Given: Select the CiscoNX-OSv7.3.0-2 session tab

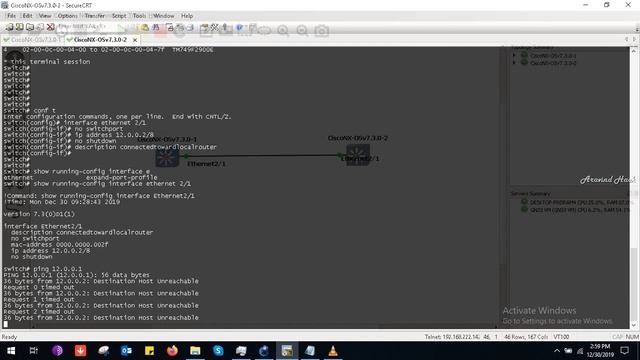Looking at the screenshot, I should pos(100,40).
